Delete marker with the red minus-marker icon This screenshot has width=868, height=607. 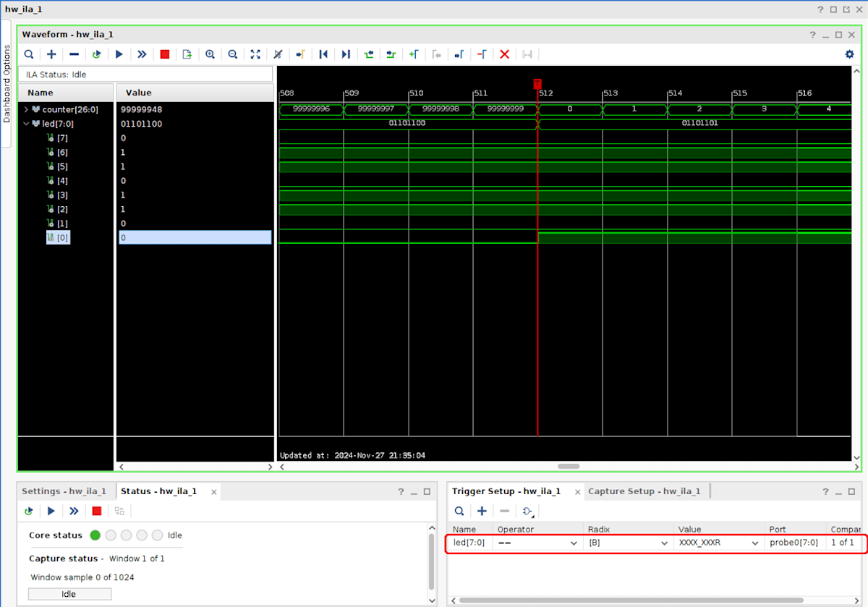tap(482, 54)
